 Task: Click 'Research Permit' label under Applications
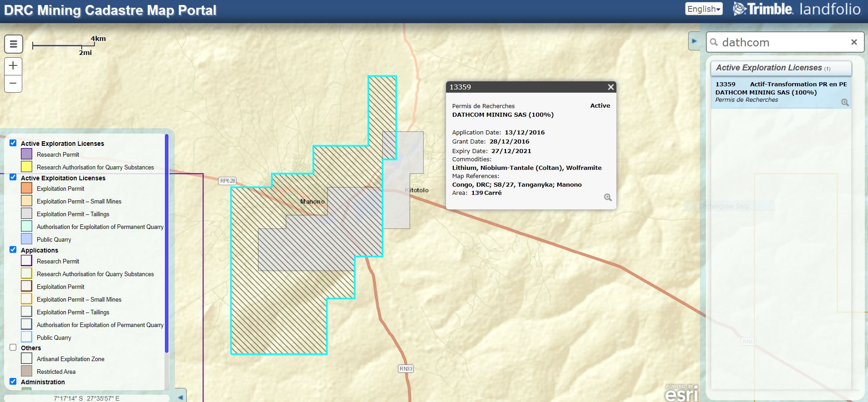[x=58, y=261]
